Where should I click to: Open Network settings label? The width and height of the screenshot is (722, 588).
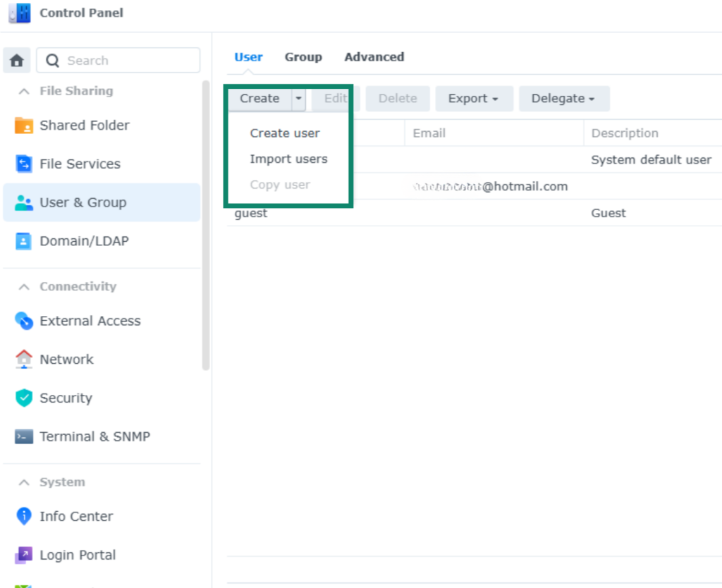(67, 359)
